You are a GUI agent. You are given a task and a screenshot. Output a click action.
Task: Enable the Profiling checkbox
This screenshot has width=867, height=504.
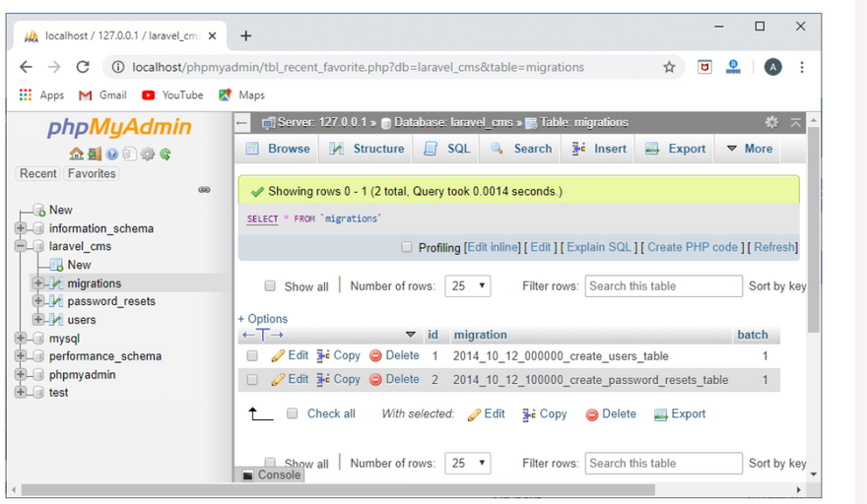click(407, 248)
